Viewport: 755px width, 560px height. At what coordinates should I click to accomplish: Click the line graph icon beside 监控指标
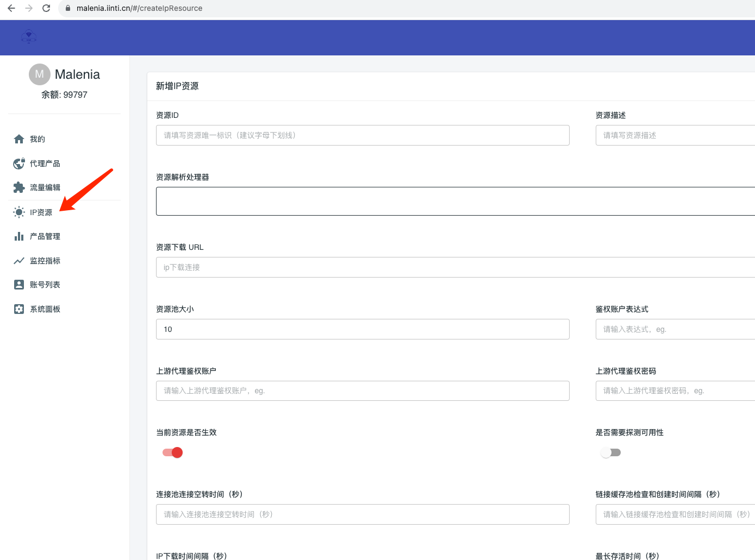click(x=18, y=260)
